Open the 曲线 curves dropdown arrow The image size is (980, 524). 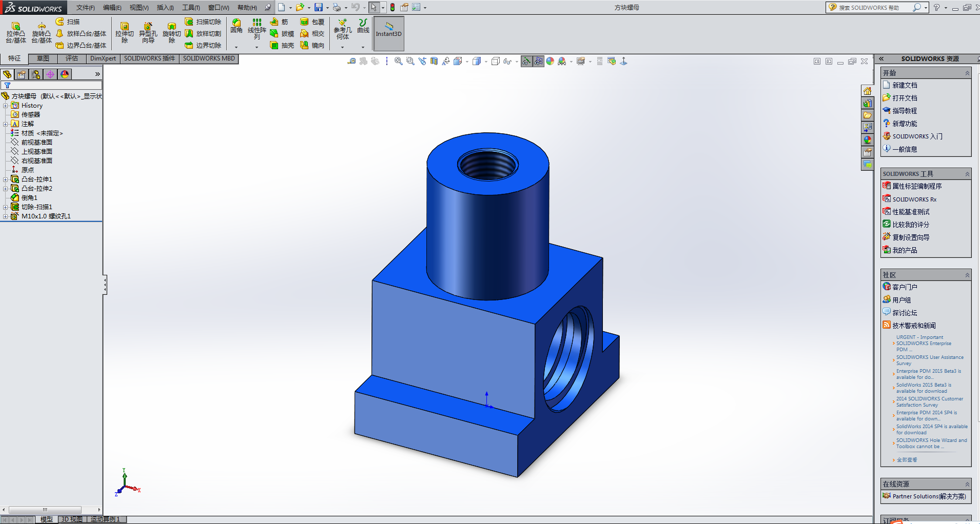[x=363, y=47]
